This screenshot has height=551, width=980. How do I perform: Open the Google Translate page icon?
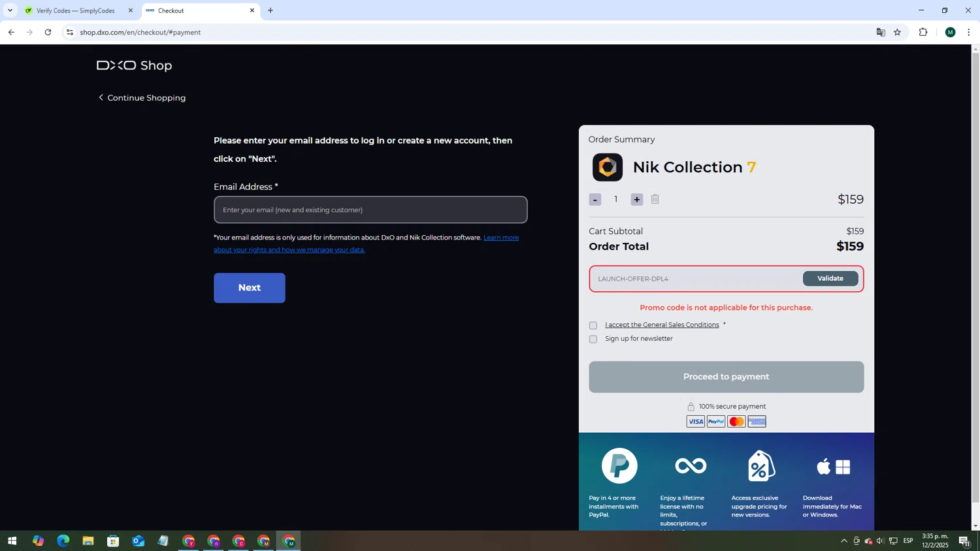881,32
